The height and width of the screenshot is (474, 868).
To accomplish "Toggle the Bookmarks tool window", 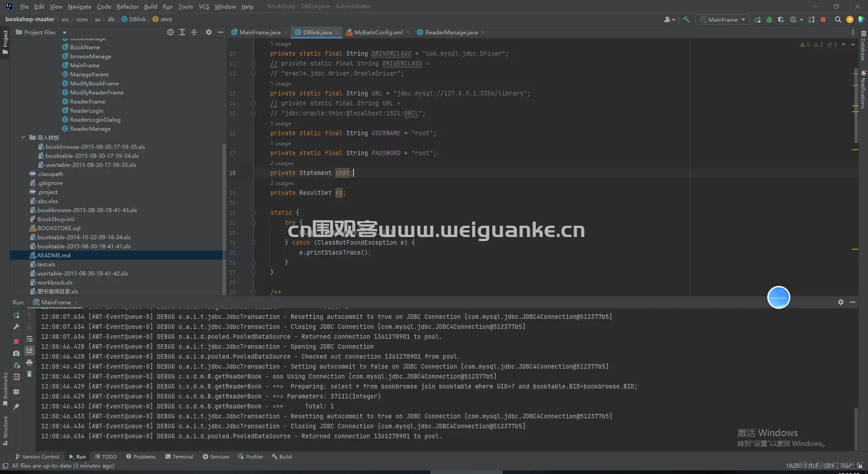I will [5, 389].
